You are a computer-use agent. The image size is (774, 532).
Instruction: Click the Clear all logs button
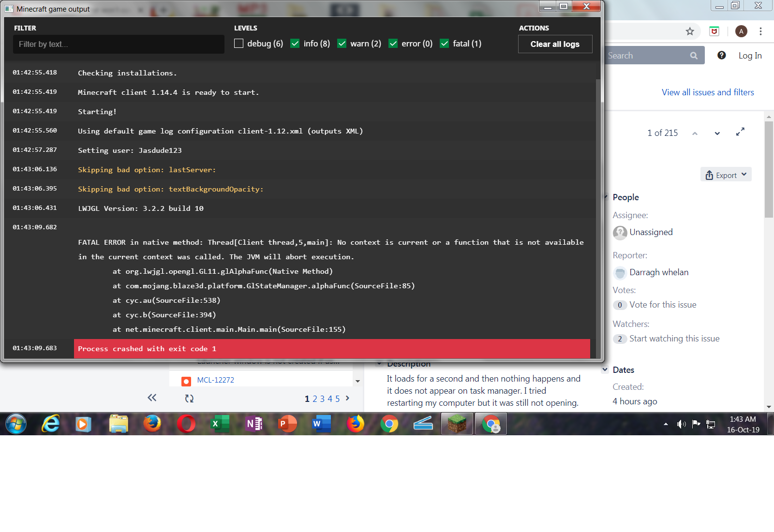coord(555,44)
